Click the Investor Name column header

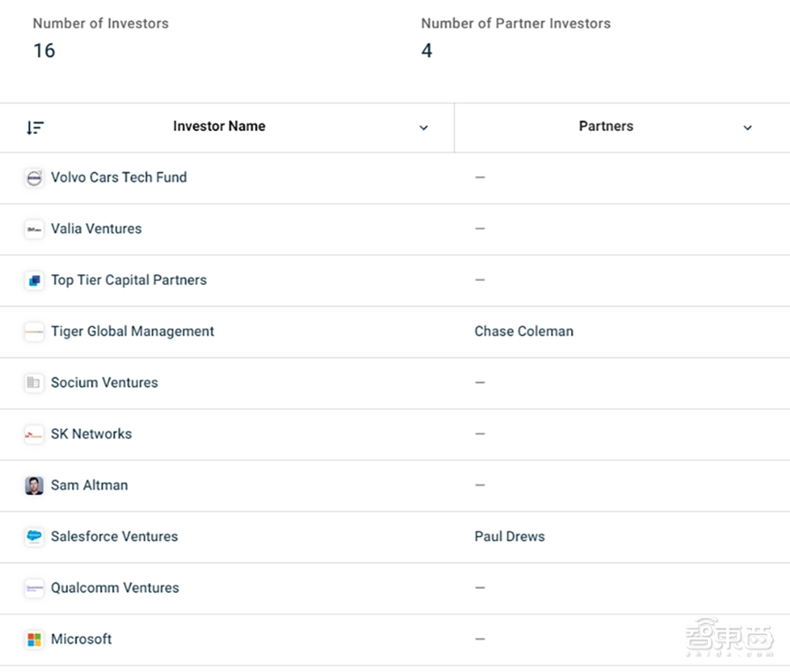click(219, 126)
